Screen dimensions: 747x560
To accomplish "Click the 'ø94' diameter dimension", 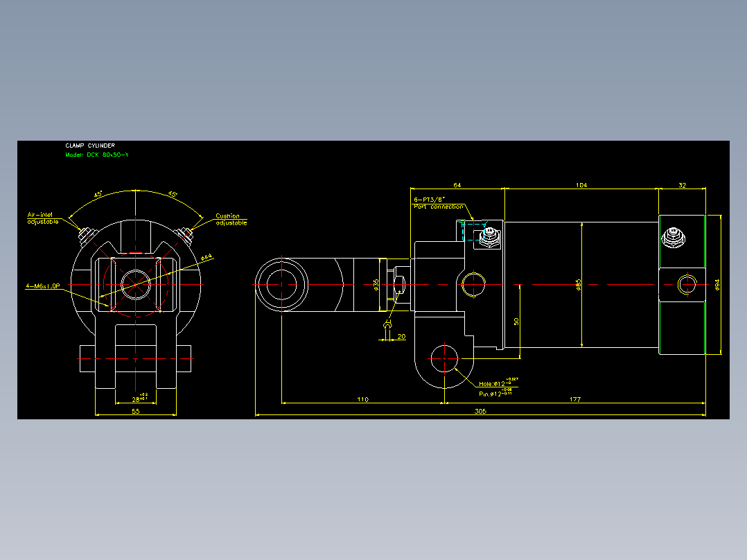I will point(717,285).
